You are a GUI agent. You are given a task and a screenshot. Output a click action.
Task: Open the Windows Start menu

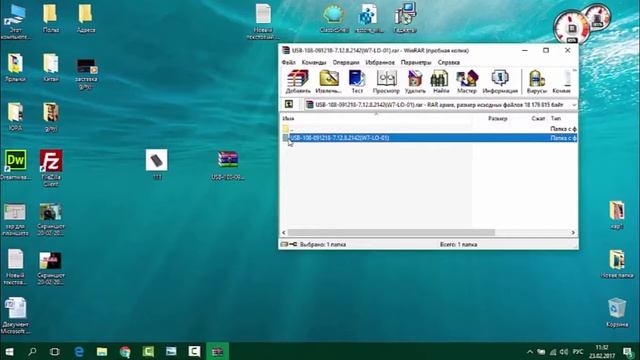[x=9, y=351]
